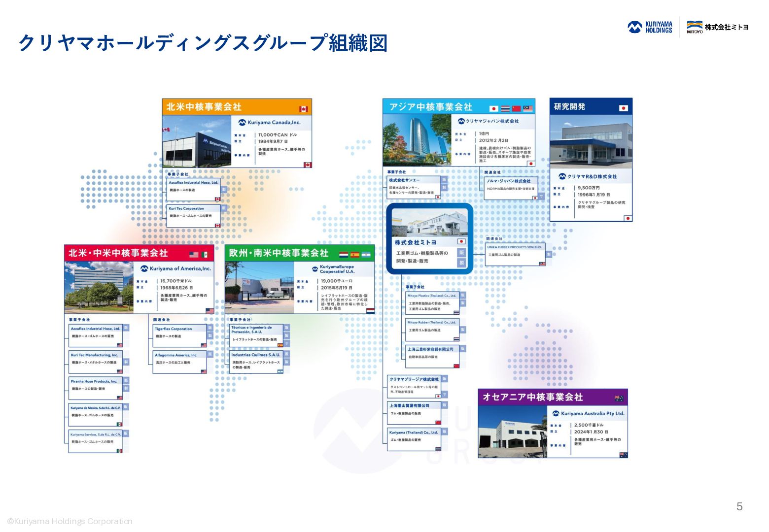Open クリヤマジャパン skyscraper photo
Screen dimensions: 769x532
pos(418,141)
